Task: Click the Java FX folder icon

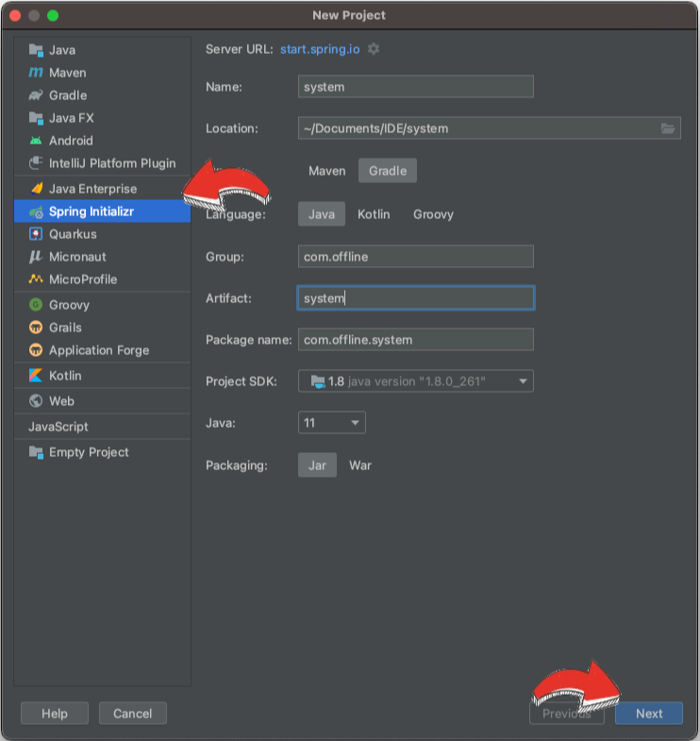Action: tap(36, 118)
